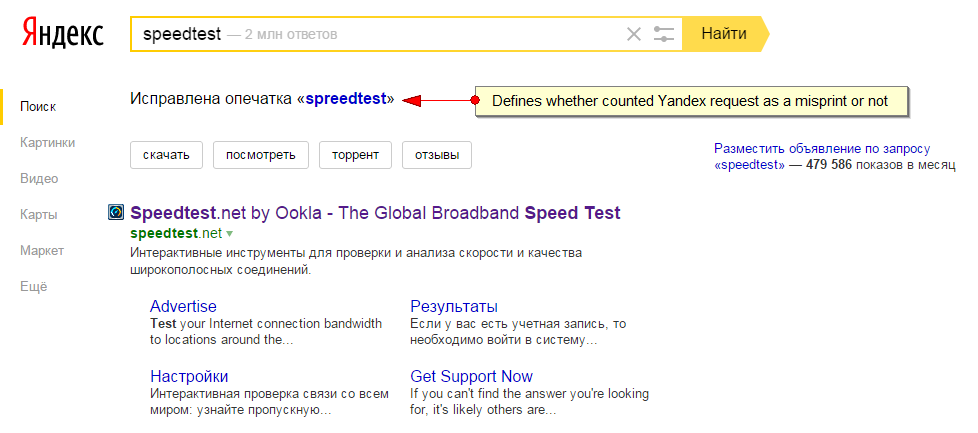Open Маркет from the sidebar
The width and height of the screenshot is (978, 433).
(x=42, y=251)
